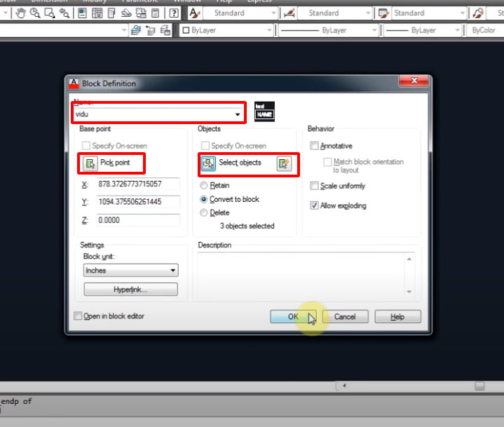
Task: Select Convert to block option
Action: tap(203, 199)
